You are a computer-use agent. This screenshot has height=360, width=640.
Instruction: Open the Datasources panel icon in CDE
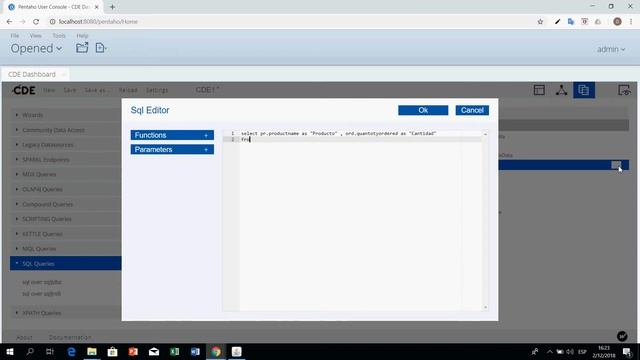(x=584, y=90)
